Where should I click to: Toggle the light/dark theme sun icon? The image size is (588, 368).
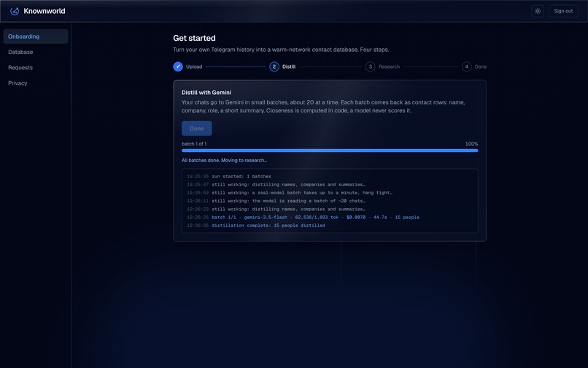click(538, 11)
